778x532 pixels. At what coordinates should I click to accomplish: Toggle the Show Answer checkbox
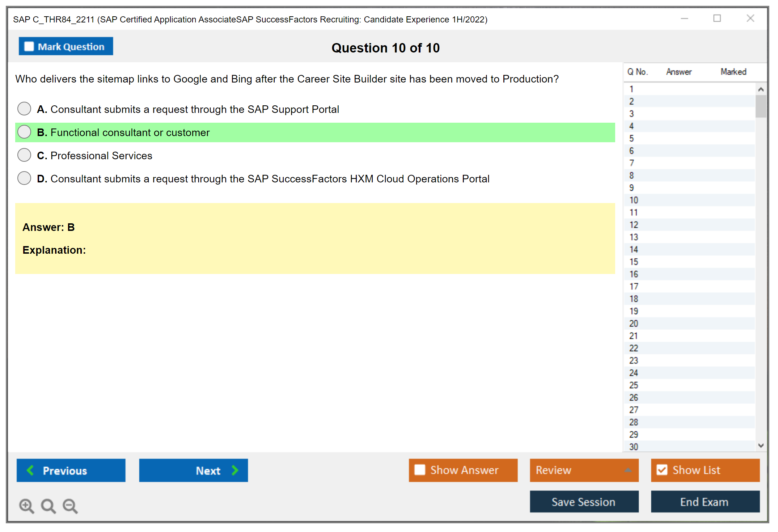point(420,470)
